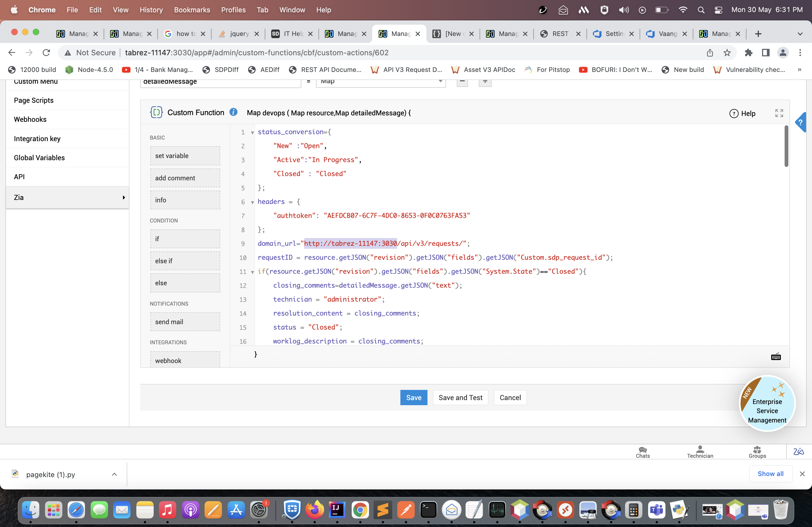Fold the if block at line 11
Screen dimensions: 812x527
coord(252,272)
